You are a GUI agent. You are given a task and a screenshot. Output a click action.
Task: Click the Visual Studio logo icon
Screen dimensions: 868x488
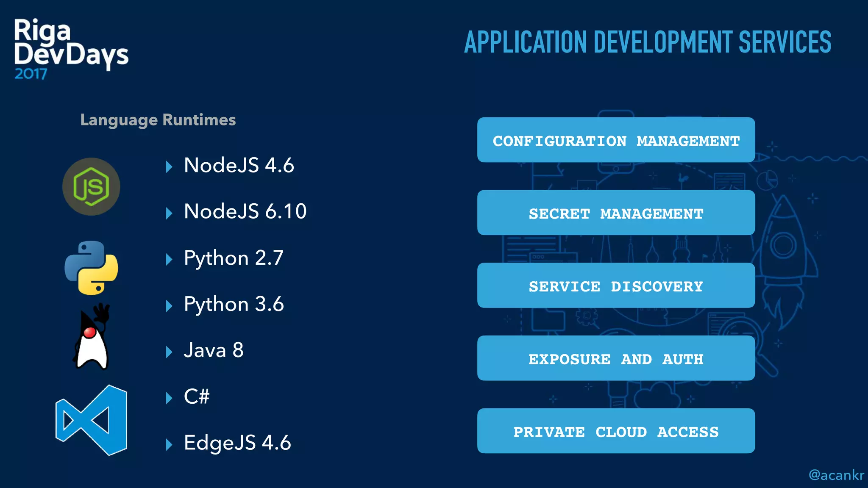click(92, 420)
